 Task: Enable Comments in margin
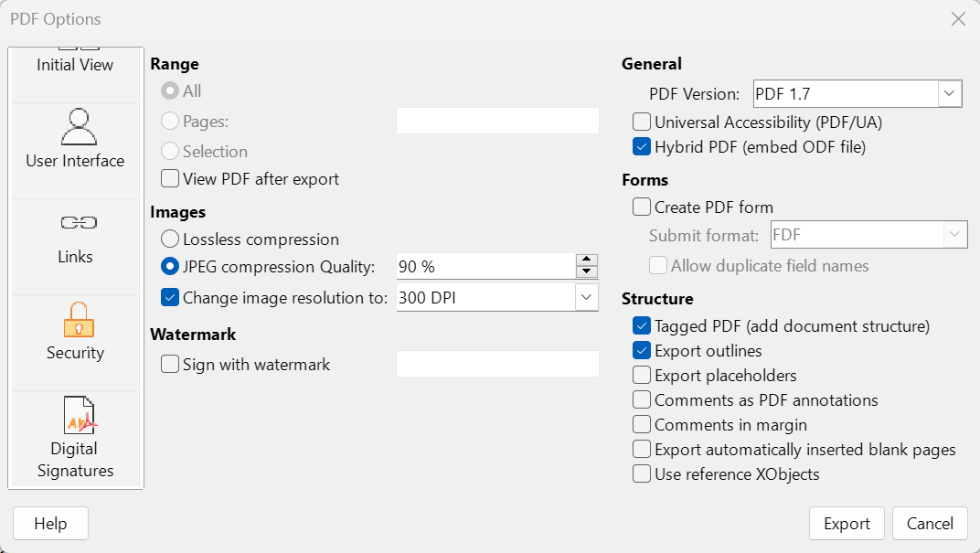click(x=642, y=425)
